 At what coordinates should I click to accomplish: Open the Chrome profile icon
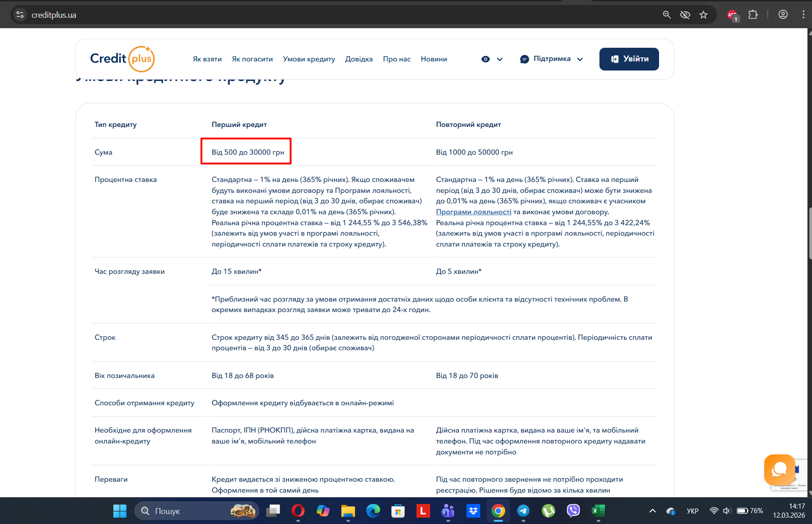[783, 15]
